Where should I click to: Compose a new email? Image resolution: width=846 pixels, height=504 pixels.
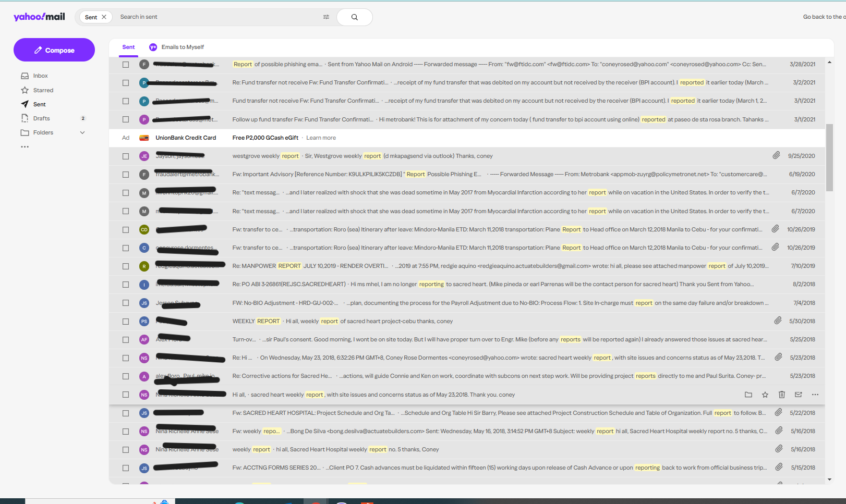[54, 50]
